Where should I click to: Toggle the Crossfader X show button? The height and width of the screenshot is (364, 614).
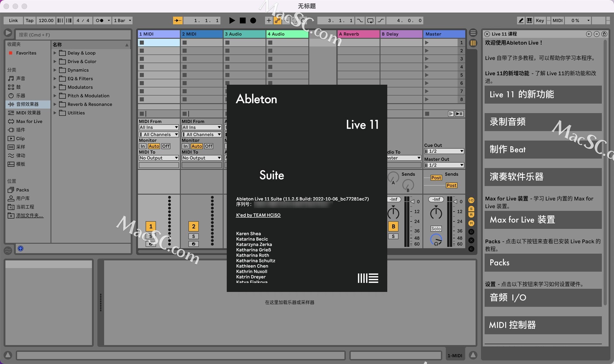[x=471, y=240]
